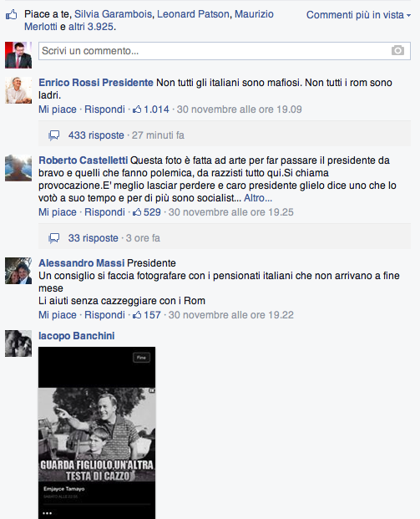Open Silvia Garambois's profile link
Screen dimensions: 420x519
click(113, 14)
